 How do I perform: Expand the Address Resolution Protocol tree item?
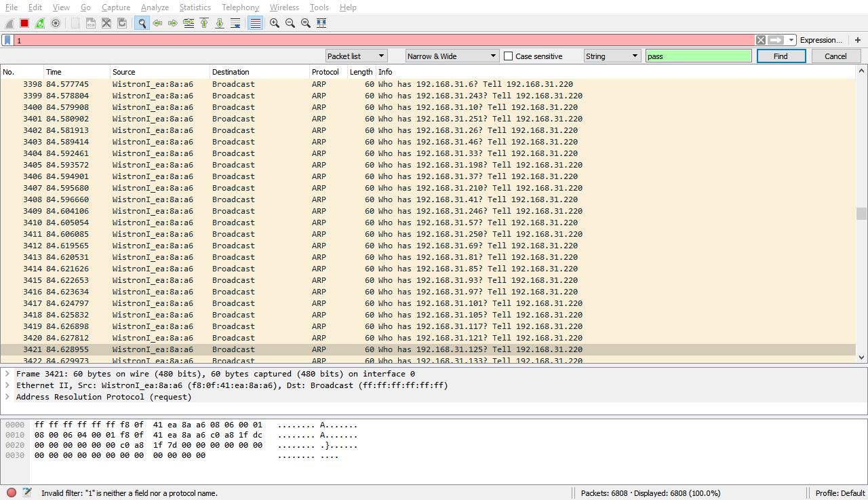[7, 397]
